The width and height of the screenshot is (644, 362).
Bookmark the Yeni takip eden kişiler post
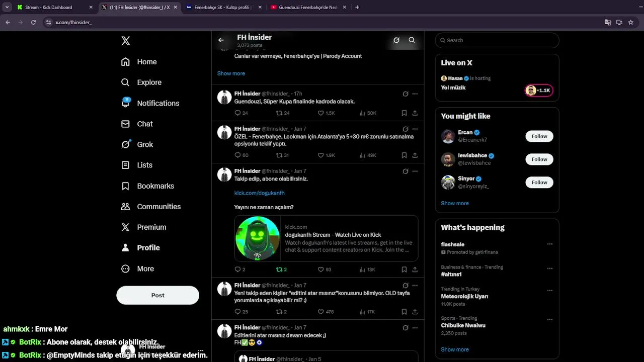[x=404, y=312]
